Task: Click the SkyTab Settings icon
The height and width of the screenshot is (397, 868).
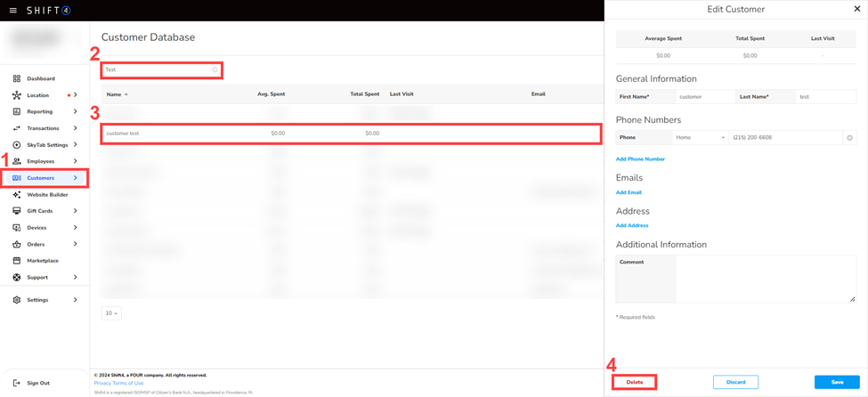Action: pyautogui.click(x=16, y=145)
